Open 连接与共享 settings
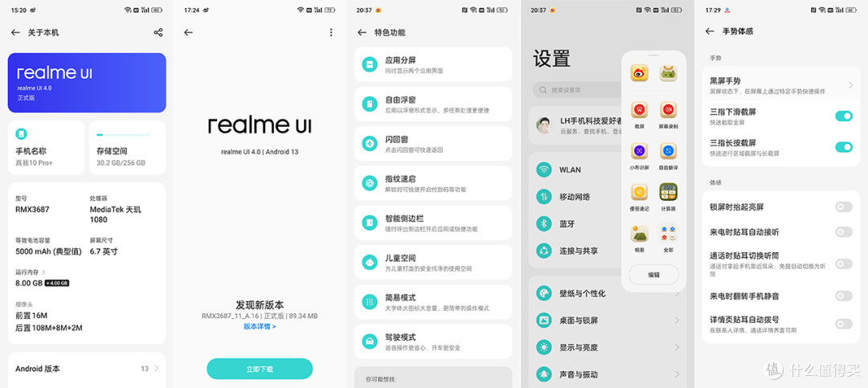Viewport: 868px width, 388px height. click(575, 251)
